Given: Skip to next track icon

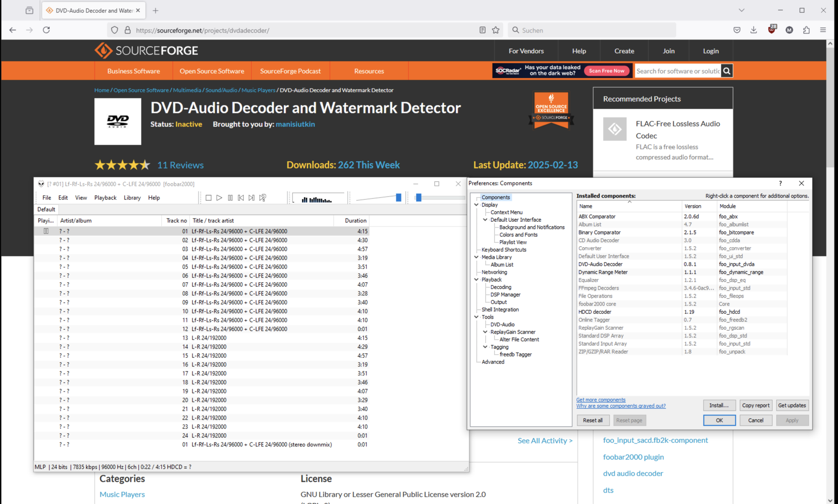Looking at the screenshot, I should point(251,198).
